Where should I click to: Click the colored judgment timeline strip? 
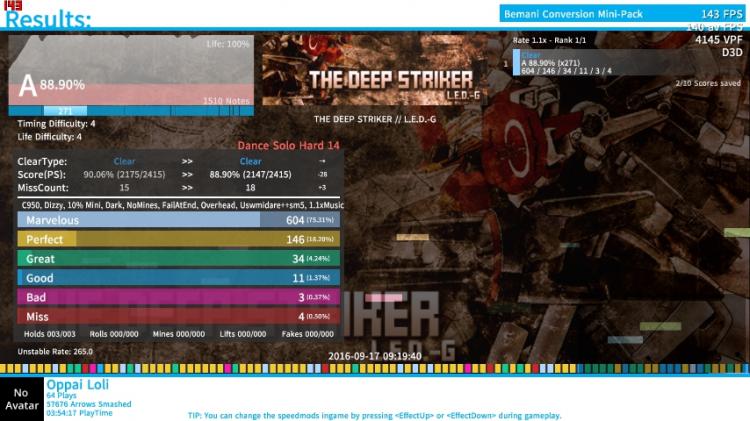375,368
